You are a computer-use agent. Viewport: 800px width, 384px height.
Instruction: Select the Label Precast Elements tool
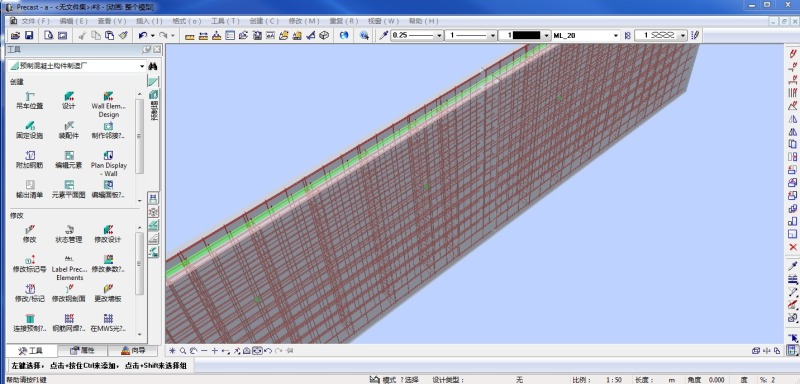pos(69,267)
